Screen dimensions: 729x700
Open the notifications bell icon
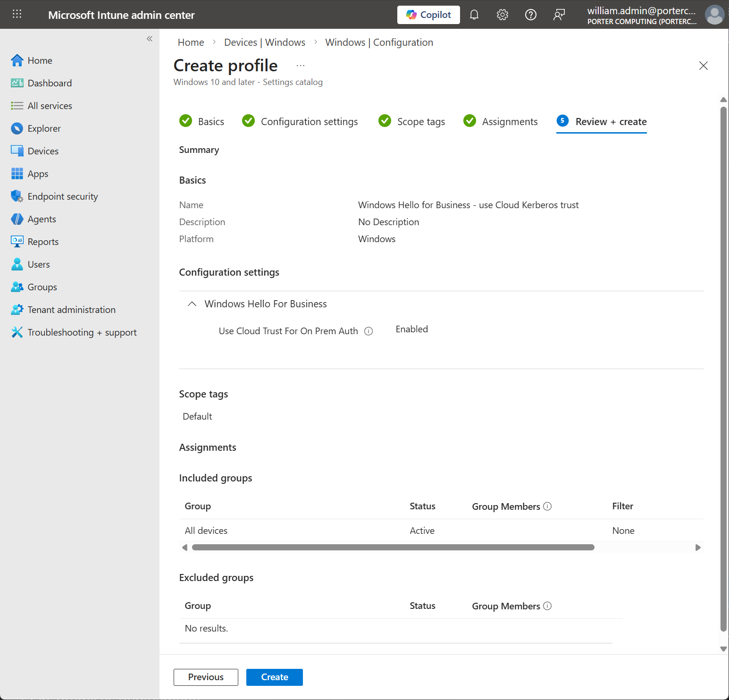474,15
